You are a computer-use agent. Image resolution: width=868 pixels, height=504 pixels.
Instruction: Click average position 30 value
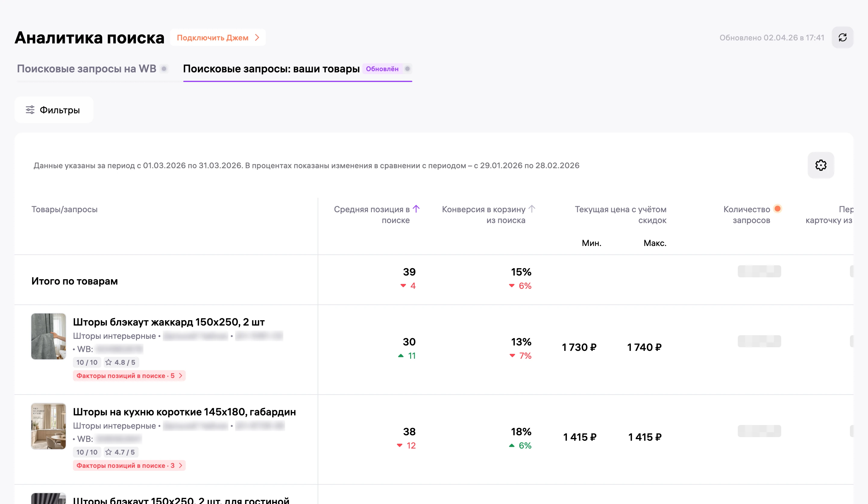coord(409,342)
